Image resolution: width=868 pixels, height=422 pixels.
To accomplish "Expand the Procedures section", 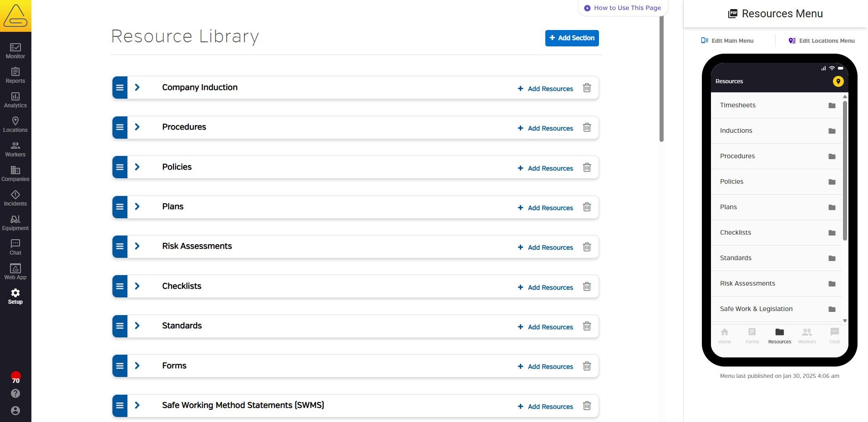I will [137, 127].
